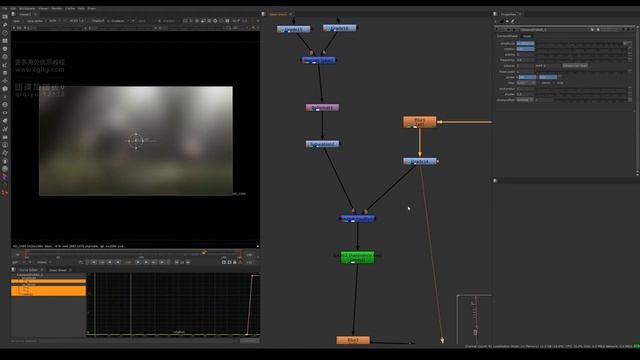Open the Render menu
The width and height of the screenshot is (640, 360).
tap(57, 8)
